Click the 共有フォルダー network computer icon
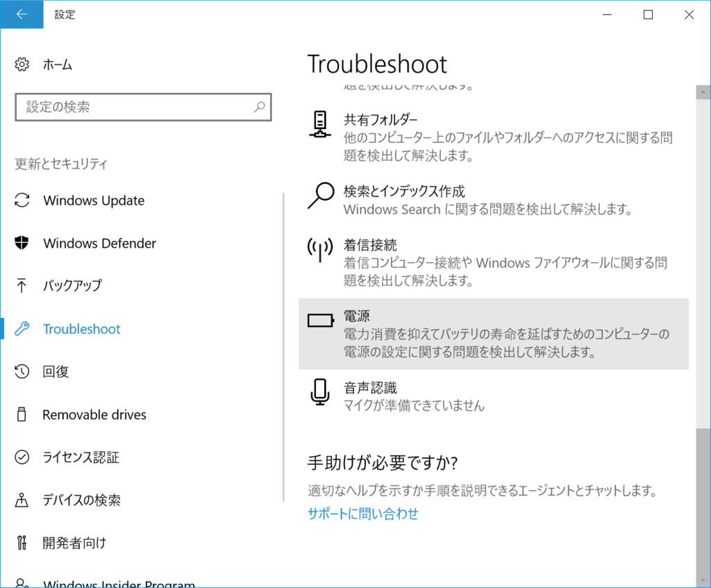The width and height of the screenshot is (711, 588). pyautogui.click(x=320, y=124)
